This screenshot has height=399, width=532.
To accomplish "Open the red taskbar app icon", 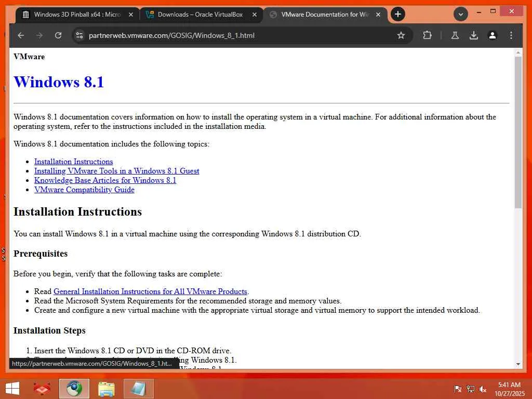I will click(x=42, y=389).
